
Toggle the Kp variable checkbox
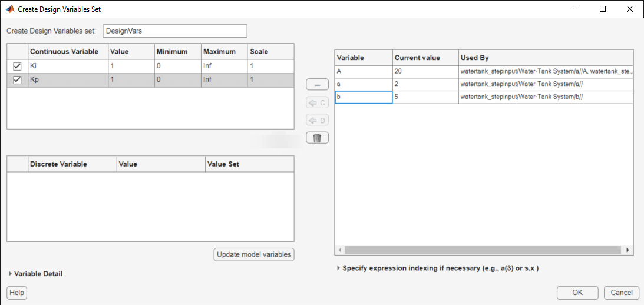[17, 80]
